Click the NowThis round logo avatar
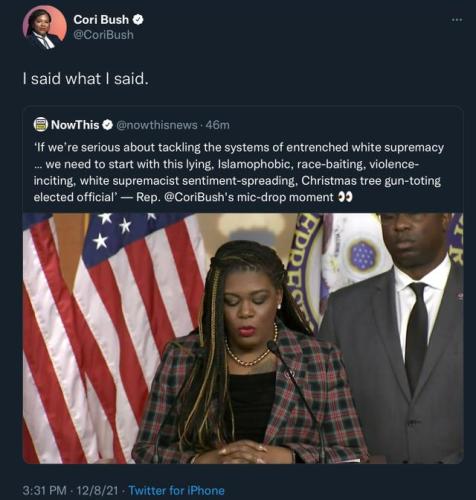 click(x=41, y=125)
